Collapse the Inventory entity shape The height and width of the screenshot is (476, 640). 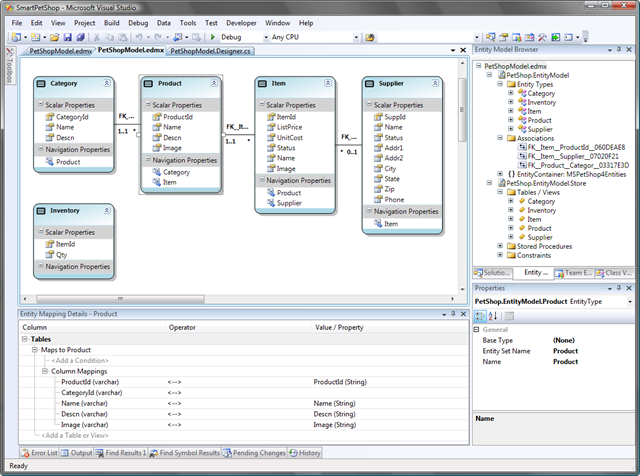pos(107,211)
